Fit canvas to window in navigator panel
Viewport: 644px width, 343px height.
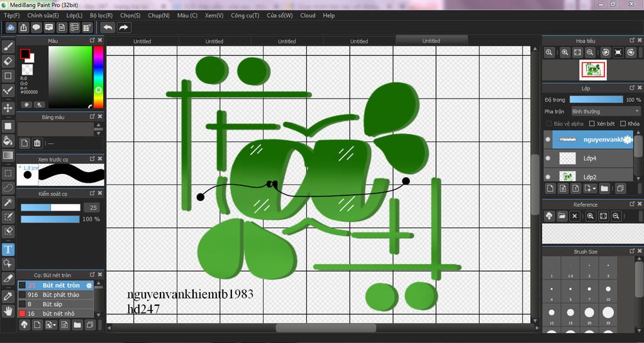(577, 53)
